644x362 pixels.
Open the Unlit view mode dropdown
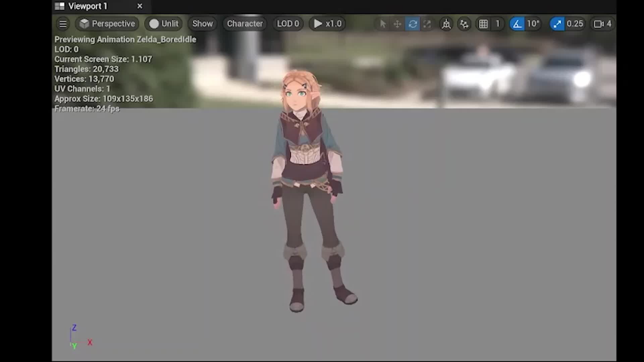click(x=163, y=23)
